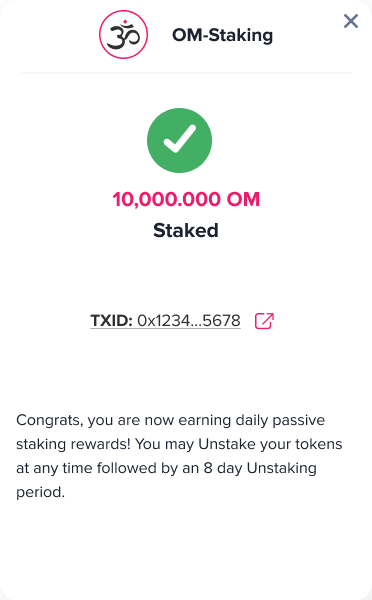This screenshot has width=372, height=600.
Task: Click the "OM" unit in the pink amount
Action: (243, 199)
